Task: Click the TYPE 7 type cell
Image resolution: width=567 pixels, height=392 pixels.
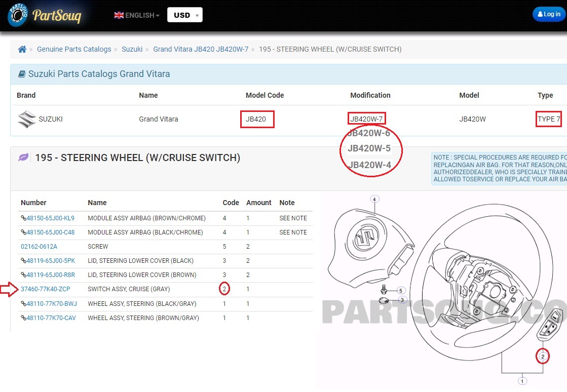Action: point(549,119)
